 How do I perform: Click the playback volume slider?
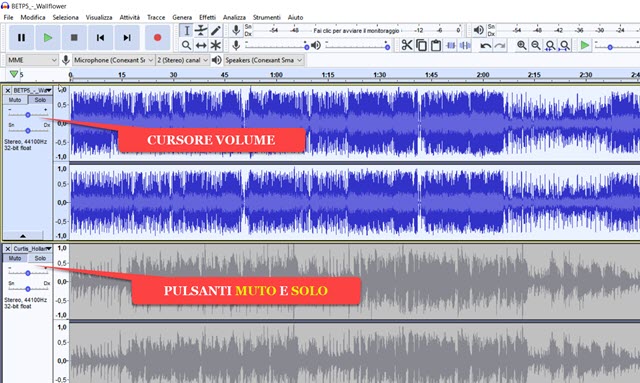(357, 46)
